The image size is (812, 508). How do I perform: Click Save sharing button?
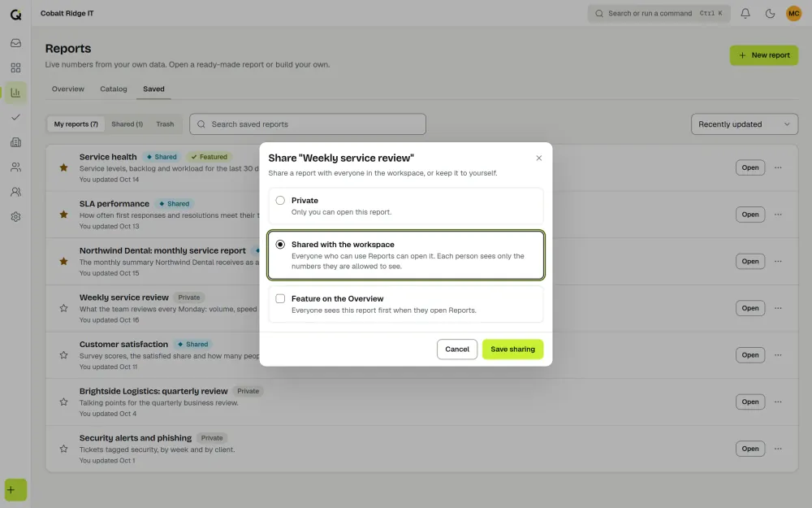click(x=512, y=350)
